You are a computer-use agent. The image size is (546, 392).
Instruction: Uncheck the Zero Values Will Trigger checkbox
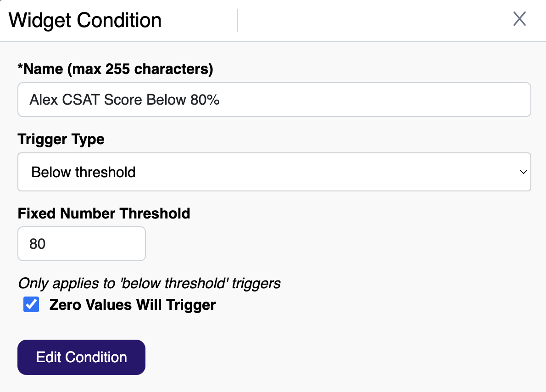click(31, 305)
